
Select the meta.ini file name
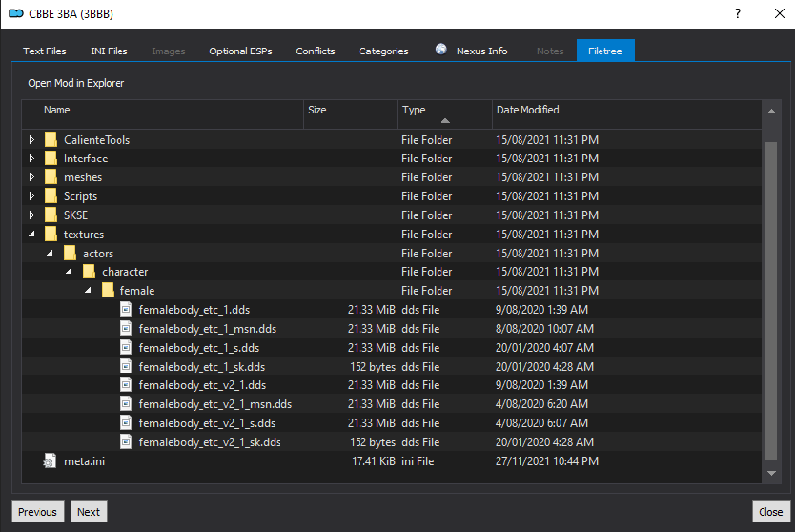coord(84,461)
